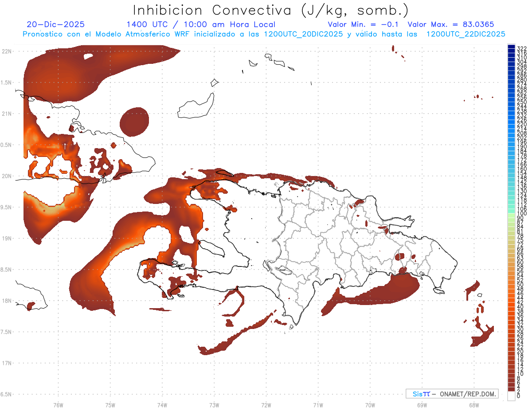Click the '21N' latitude label
This screenshot has width=532, height=411.
pyautogui.click(x=7, y=114)
